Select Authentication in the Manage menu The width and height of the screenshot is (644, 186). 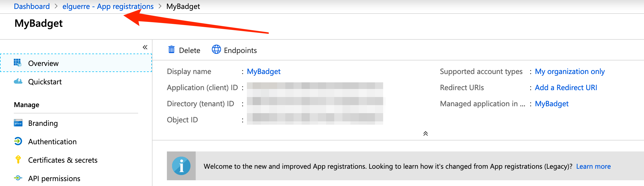click(52, 142)
